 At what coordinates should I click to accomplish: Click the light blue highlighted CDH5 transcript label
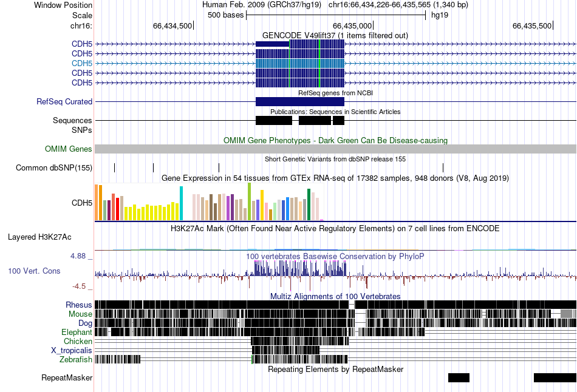pos(82,63)
